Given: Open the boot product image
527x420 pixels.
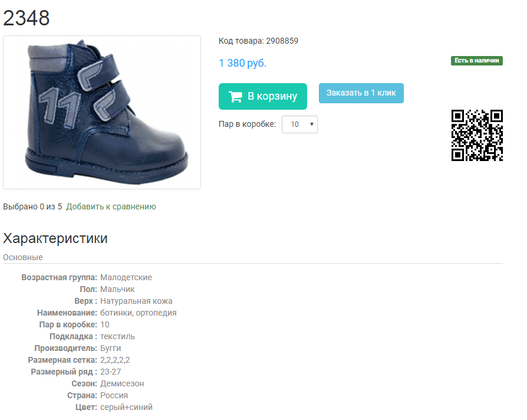Looking at the screenshot, I should tap(102, 112).
